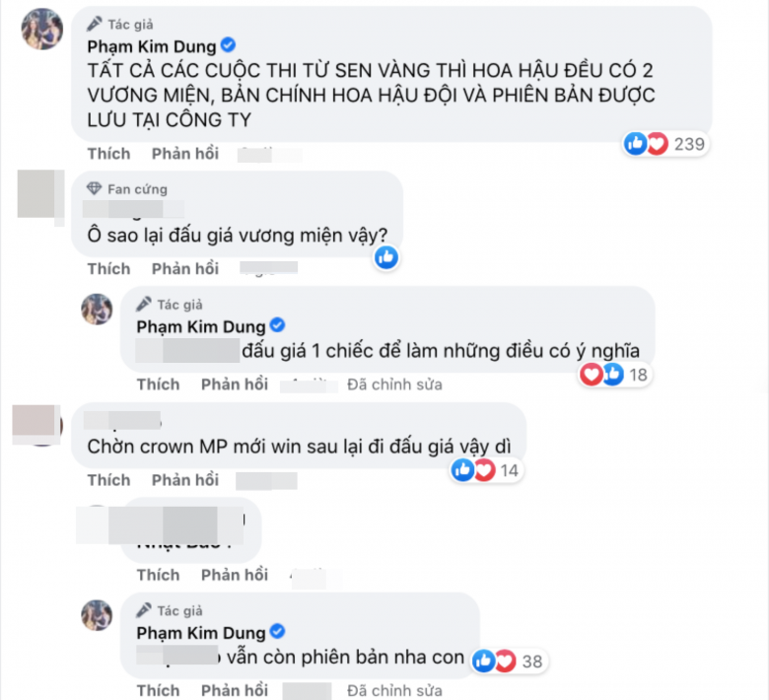Image resolution: width=769 pixels, height=700 pixels.
Task: Click verified badge on last Phạm Kim Dung reply
Action: 278,631
